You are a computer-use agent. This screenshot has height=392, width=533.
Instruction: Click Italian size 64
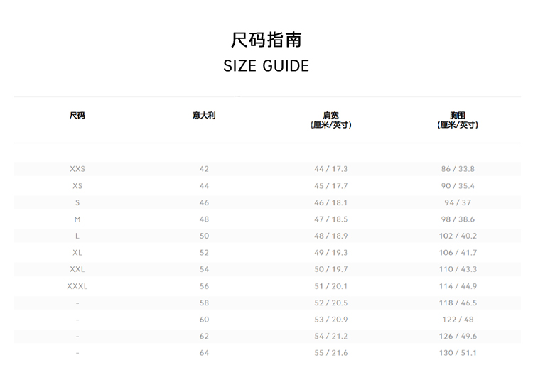click(204, 353)
